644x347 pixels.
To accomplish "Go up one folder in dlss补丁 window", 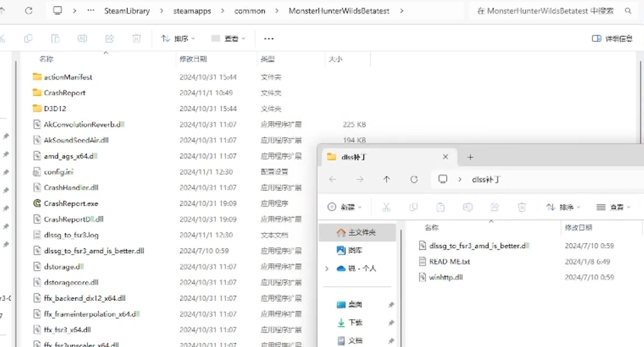I will [x=386, y=179].
